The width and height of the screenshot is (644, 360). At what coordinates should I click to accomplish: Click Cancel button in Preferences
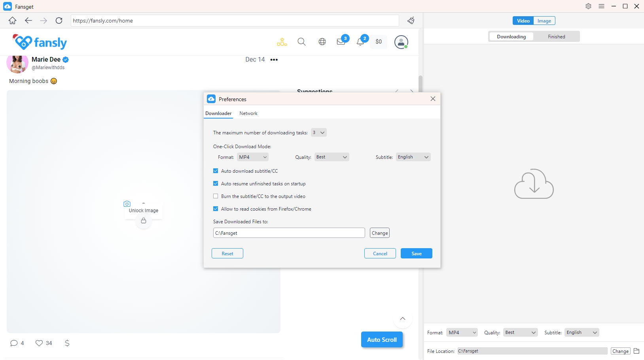[x=380, y=254]
